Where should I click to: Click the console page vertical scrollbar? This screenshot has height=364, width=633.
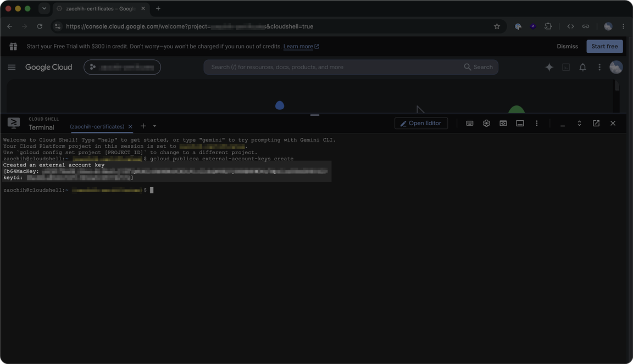pyautogui.click(x=617, y=86)
